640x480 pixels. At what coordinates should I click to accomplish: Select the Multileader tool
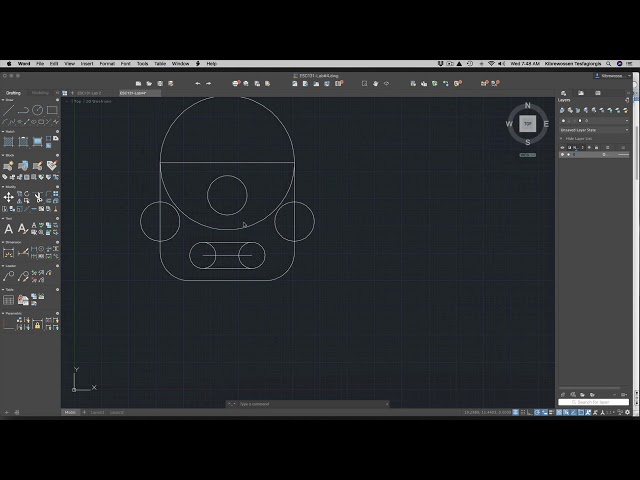[x=9, y=276]
